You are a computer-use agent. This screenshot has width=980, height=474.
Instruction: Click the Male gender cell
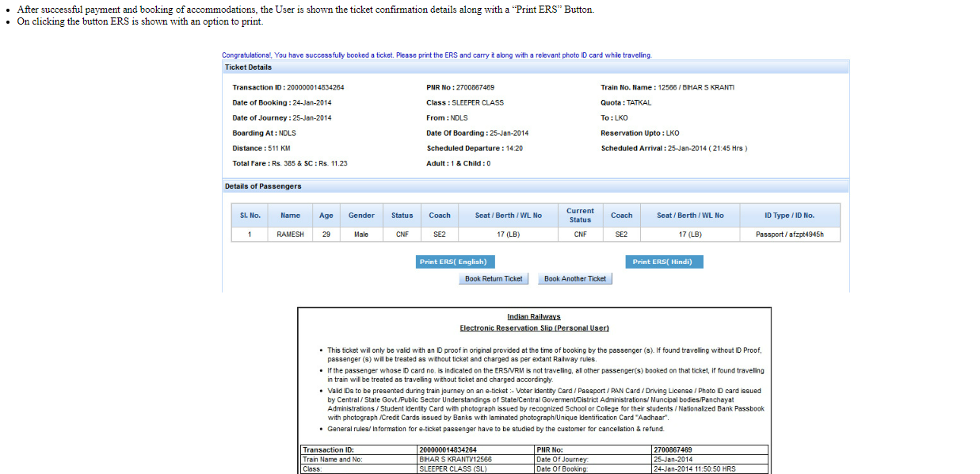point(361,235)
